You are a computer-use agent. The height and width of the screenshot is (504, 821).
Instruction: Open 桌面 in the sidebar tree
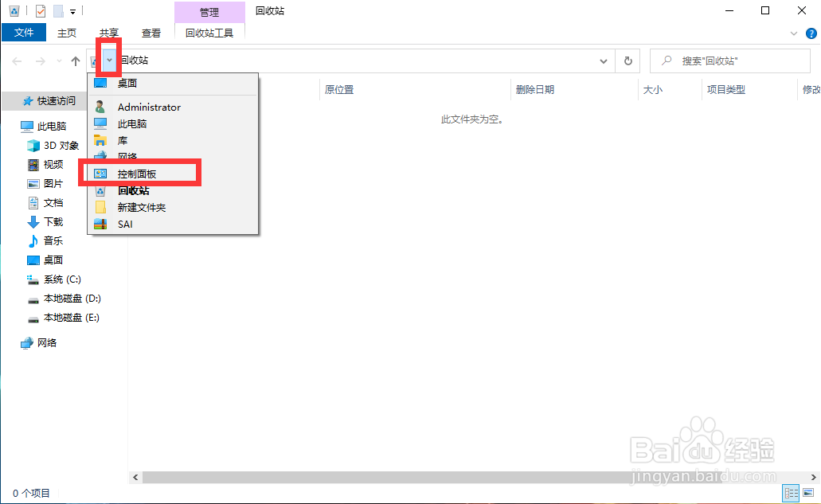[53, 260]
